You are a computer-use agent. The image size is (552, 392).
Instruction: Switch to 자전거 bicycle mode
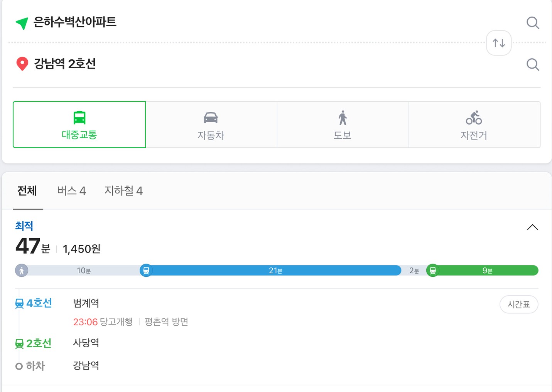pyautogui.click(x=474, y=124)
